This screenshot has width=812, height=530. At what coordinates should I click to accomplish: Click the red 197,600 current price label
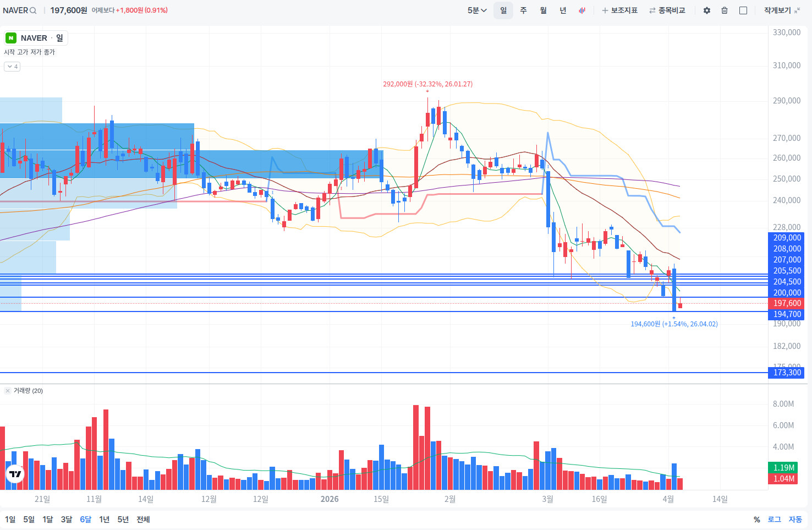click(787, 303)
